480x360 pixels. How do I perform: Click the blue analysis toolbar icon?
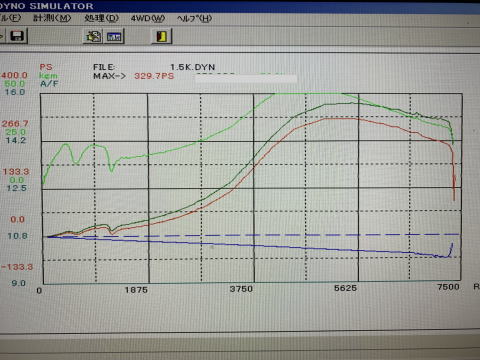pos(114,36)
